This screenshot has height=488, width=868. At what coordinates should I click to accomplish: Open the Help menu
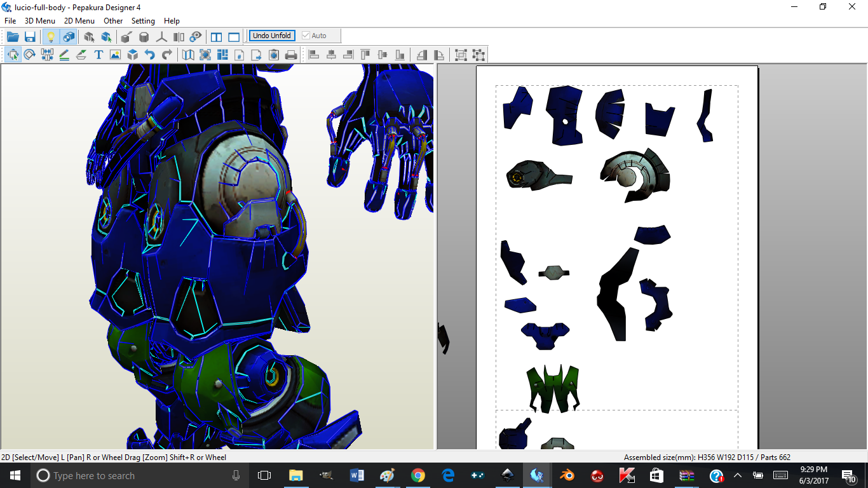click(x=172, y=21)
